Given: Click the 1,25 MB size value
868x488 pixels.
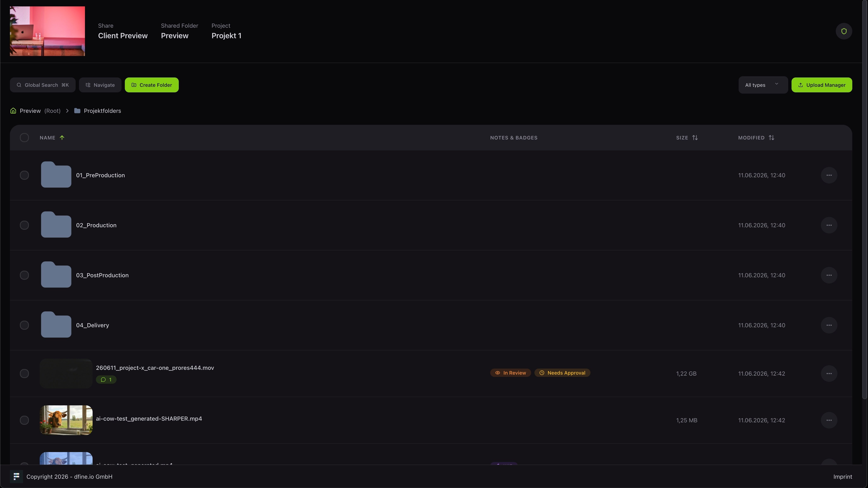Looking at the screenshot, I should (687, 420).
